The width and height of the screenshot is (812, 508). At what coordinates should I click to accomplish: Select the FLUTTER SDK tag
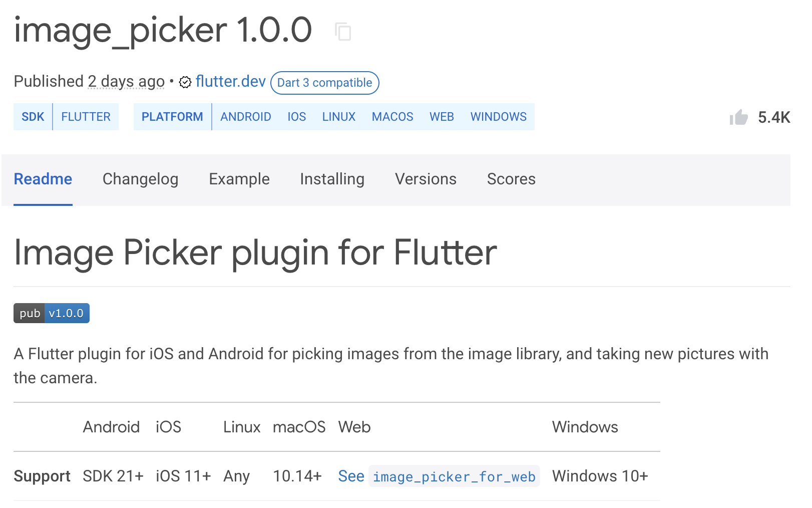[86, 117]
